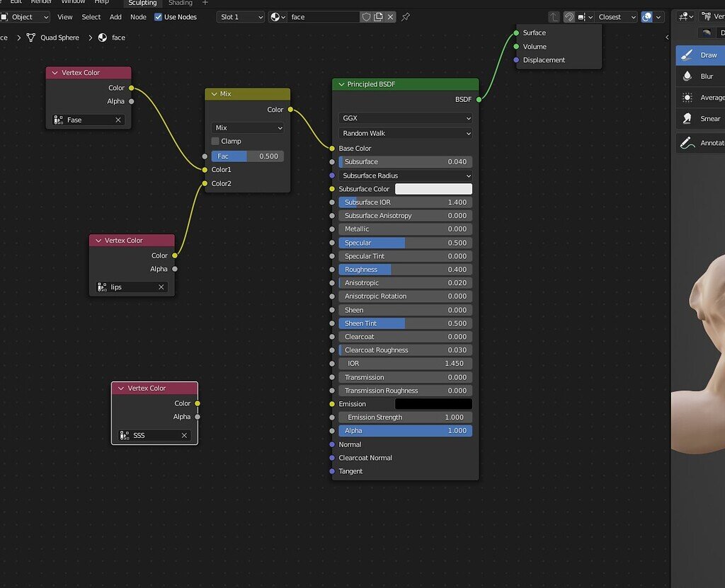This screenshot has width=725, height=588.
Task: Toggle the Use Nodes checkbox
Action: tap(157, 17)
